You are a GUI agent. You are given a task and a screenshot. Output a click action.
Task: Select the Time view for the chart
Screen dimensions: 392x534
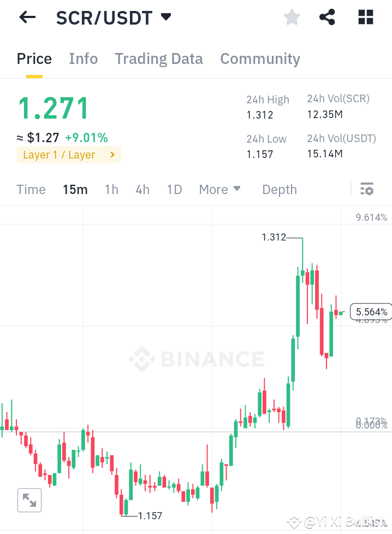[x=31, y=189]
